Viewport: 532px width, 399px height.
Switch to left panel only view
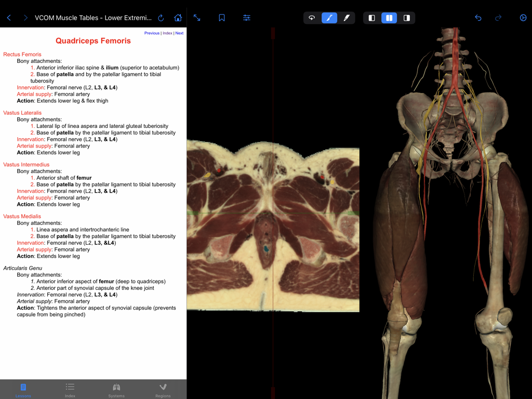(371, 17)
